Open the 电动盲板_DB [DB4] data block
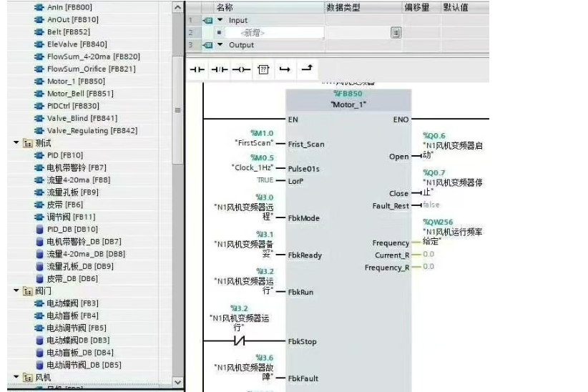Viewport: 588px width, 392px height. [80, 353]
